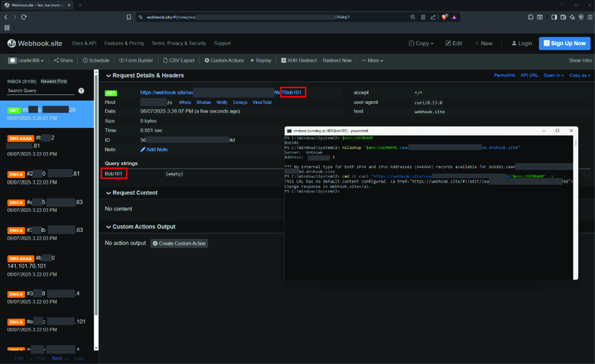This screenshot has width=595, height=364.
Task: Click the Login button
Action: 522,43
